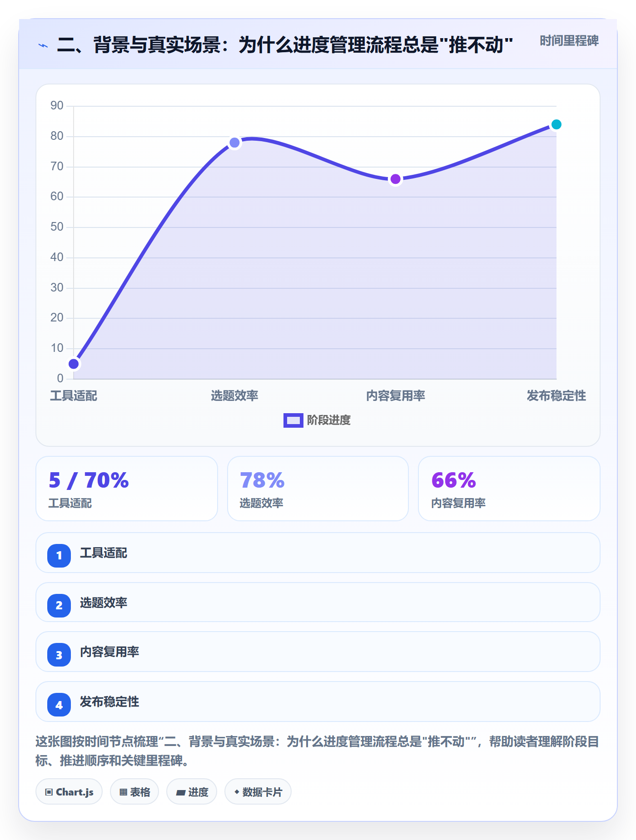
Task: Open the 78% 选题效率 stat card
Action: pos(318,489)
